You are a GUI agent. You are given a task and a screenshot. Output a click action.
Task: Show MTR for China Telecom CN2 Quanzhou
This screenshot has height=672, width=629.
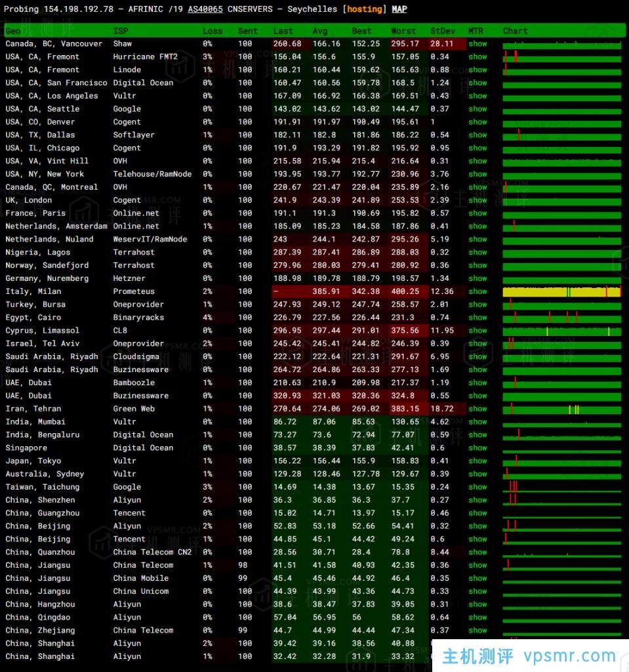[477, 552]
